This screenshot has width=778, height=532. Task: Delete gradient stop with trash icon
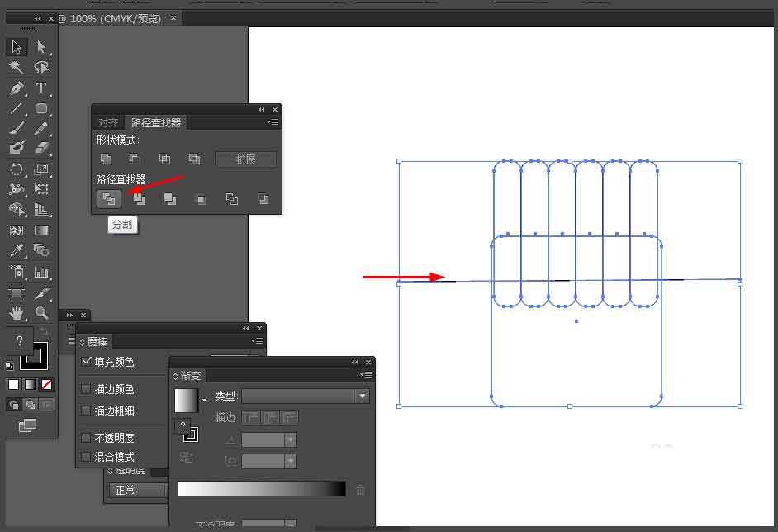tap(361, 490)
